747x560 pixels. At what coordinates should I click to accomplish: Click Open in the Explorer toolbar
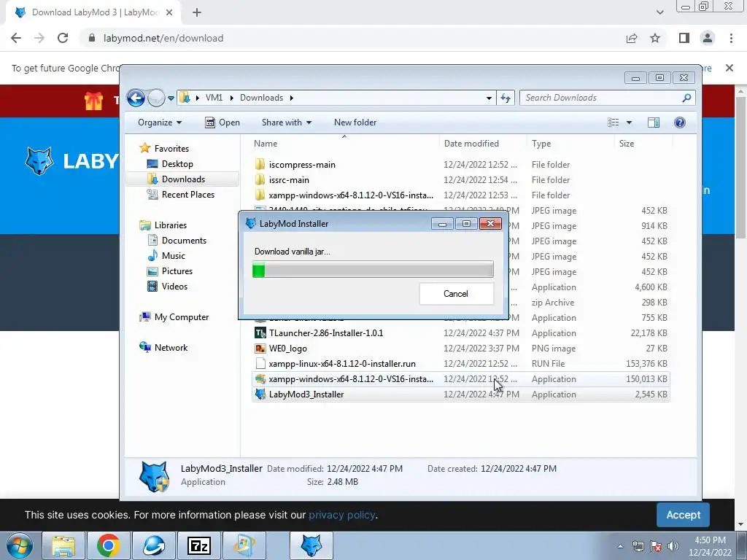(222, 122)
